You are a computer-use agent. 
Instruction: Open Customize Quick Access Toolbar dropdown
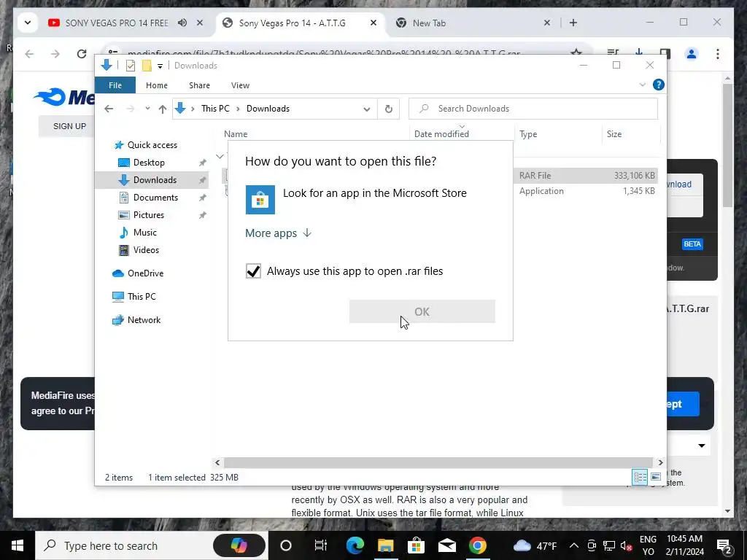click(160, 66)
